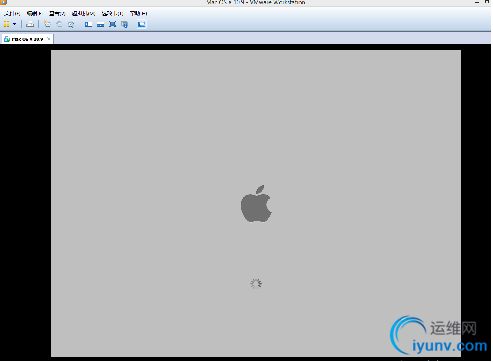Click the Unity mode toolbar icon
Image resolution: width=493 pixels, height=362 pixels.
[x=124, y=24]
